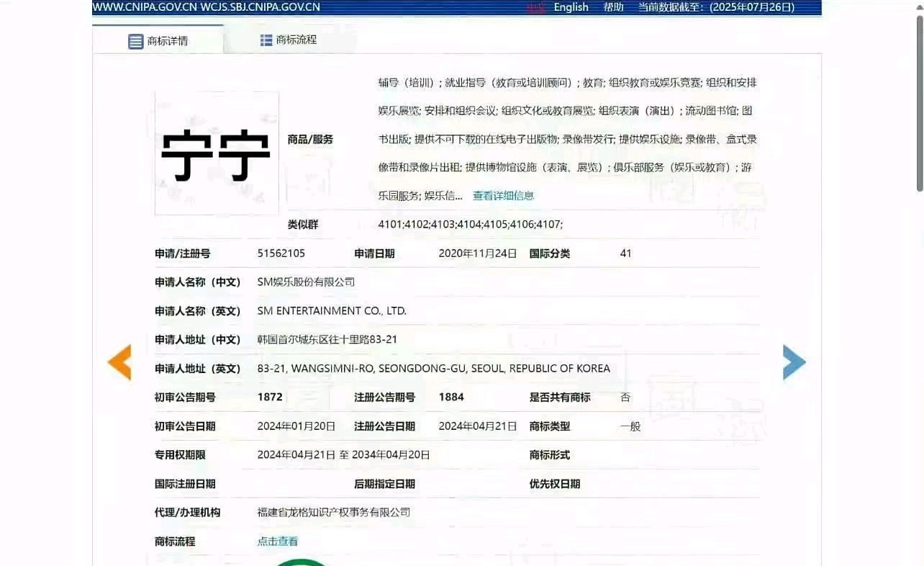Select international class value 41
This screenshot has width=924, height=566.
pos(625,253)
